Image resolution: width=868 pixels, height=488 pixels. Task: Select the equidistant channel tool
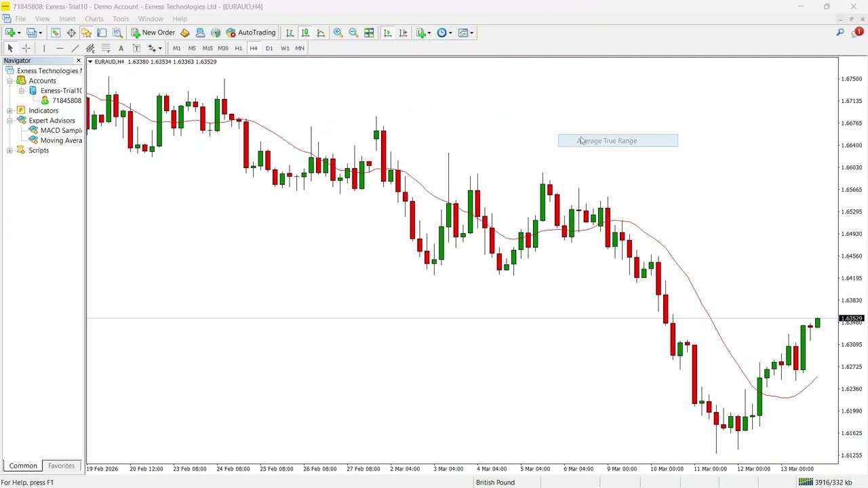coord(90,48)
